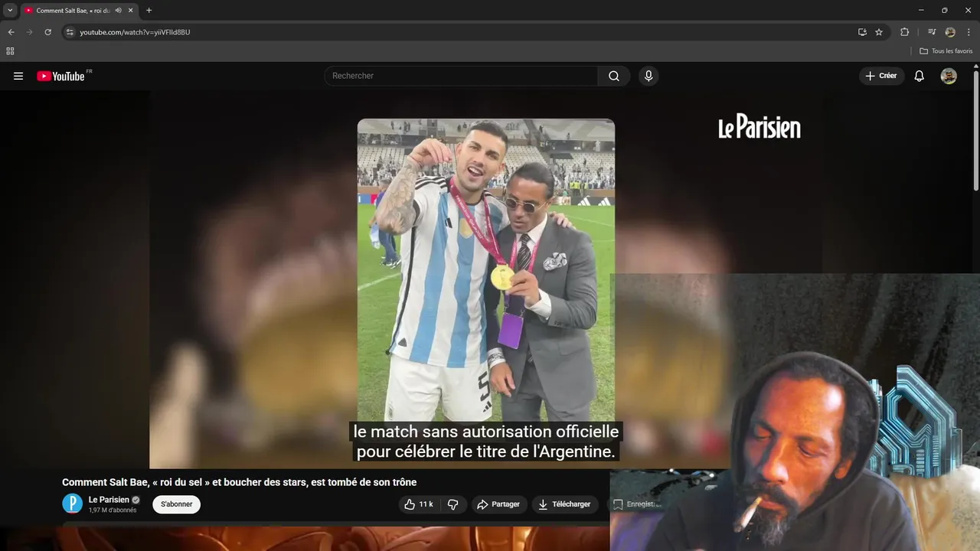Click the video title text
The height and width of the screenshot is (551, 980).
click(239, 482)
